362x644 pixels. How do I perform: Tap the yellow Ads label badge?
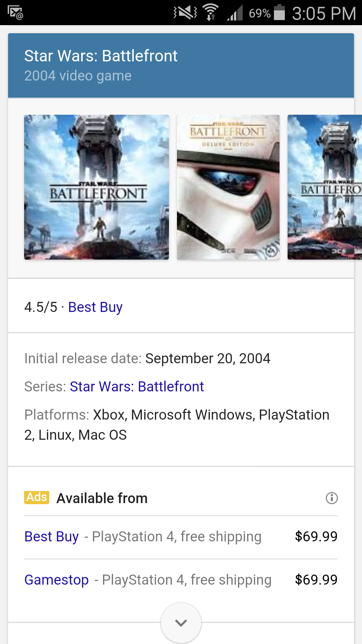[x=37, y=497]
